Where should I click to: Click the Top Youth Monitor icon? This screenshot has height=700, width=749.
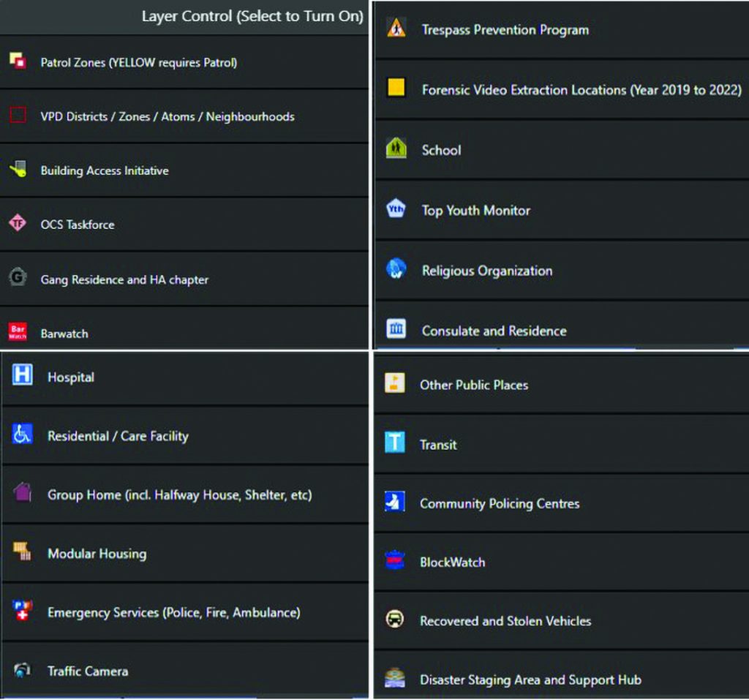click(395, 210)
